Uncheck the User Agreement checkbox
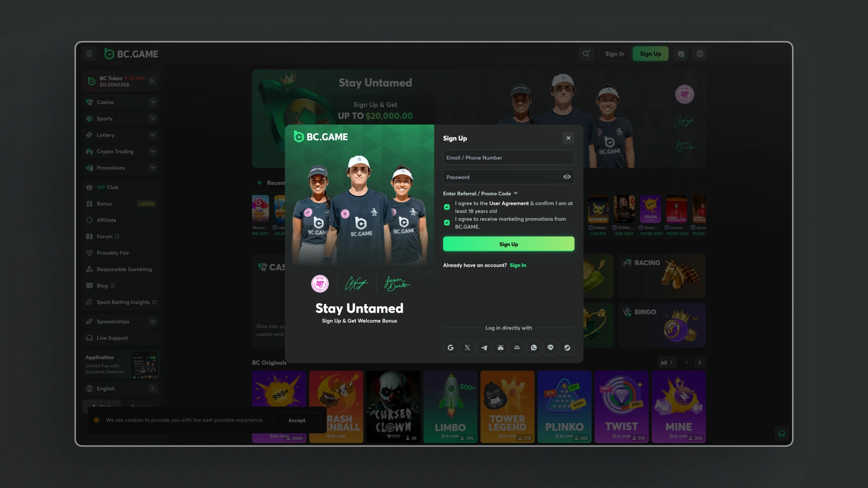Viewport: 868px width, 488px height. tap(447, 207)
